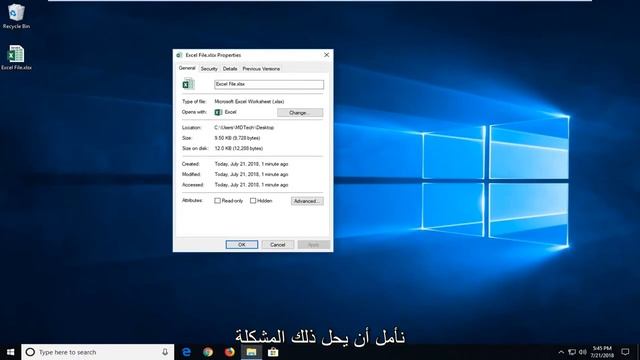This screenshot has width=640, height=360.
Task: Click the Accessed date value
Action: (251, 185)
